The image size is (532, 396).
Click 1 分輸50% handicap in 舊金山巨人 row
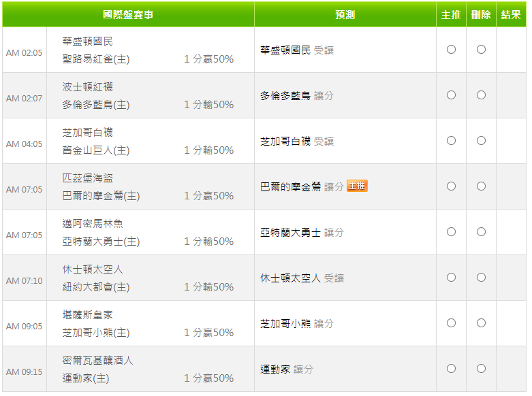tap(208, 150)
